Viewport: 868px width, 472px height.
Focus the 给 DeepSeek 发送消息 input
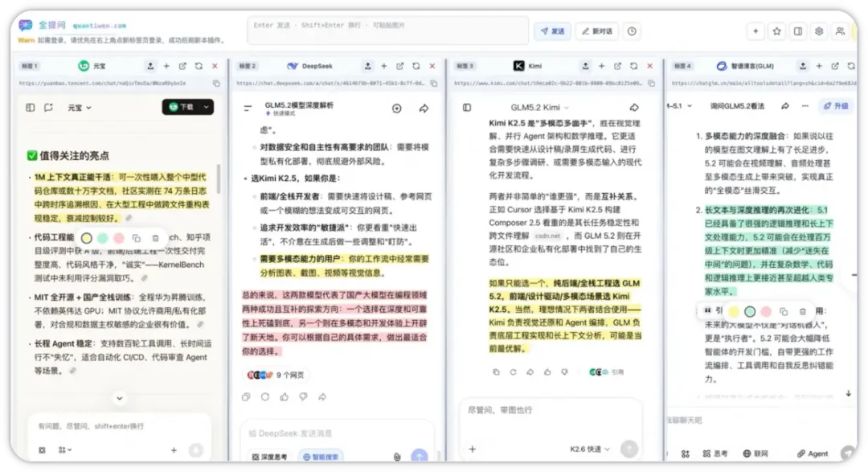[x=336, y=433]
